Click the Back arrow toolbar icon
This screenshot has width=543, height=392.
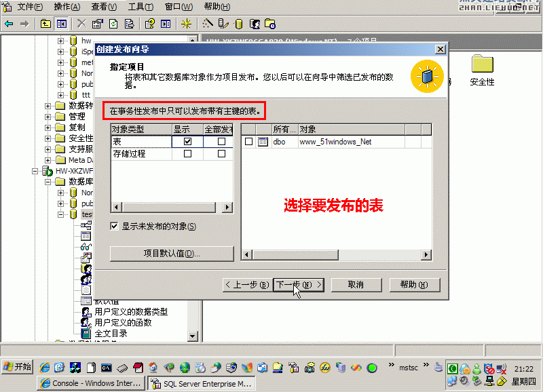[9, 24]
